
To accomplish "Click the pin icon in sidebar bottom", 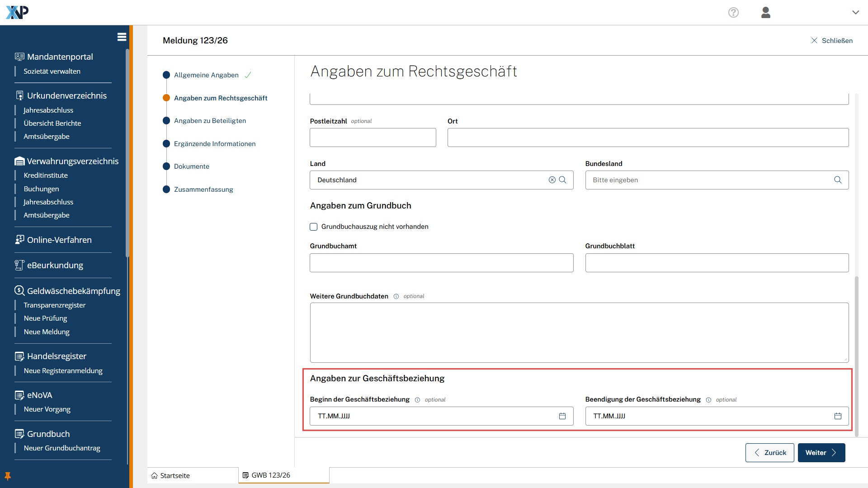I will [8, 476].
